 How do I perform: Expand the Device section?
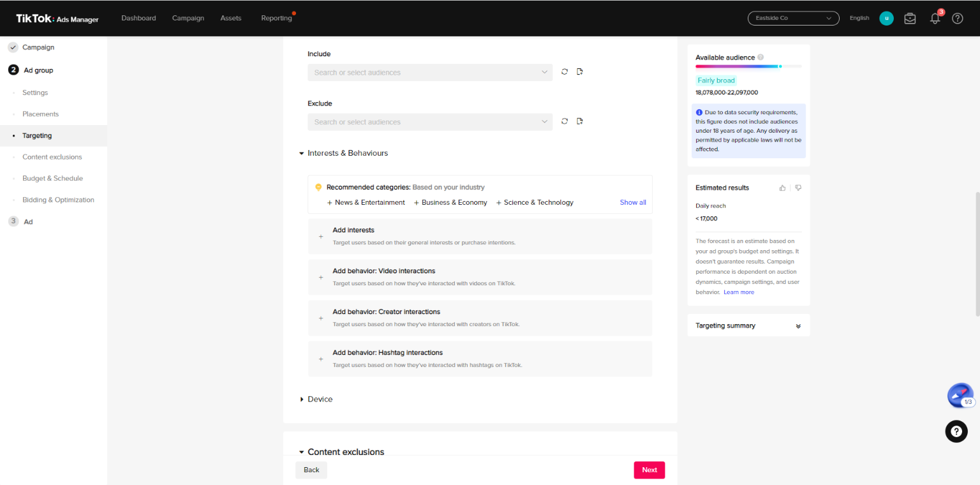(316, 399)
